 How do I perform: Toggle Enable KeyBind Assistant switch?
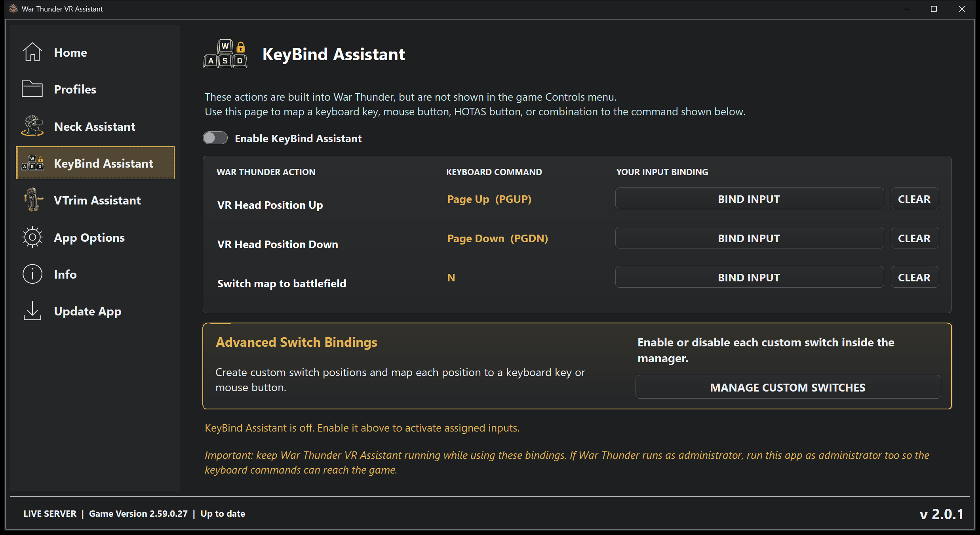[x=215, y=138]
